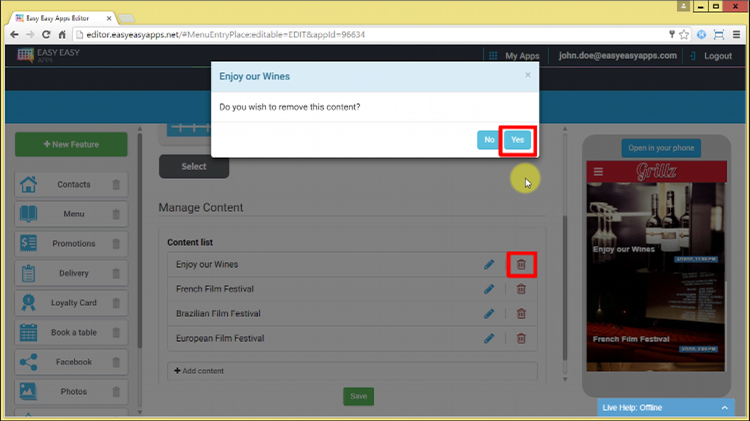Select the Enjoy our Wines content row
Image resolution: width=750 pixels, height=421 pixels.
pos(352,265)
